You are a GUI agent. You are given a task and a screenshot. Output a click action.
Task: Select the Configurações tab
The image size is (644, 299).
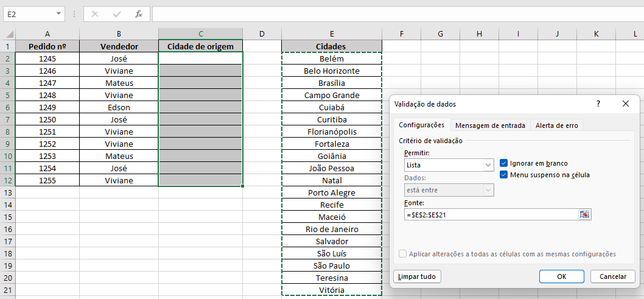tap(421, 125)
